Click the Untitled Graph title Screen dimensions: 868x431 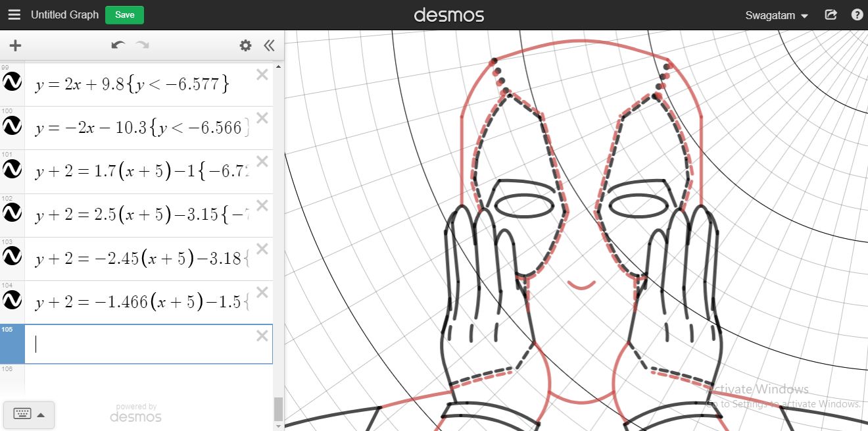point(64,14)
